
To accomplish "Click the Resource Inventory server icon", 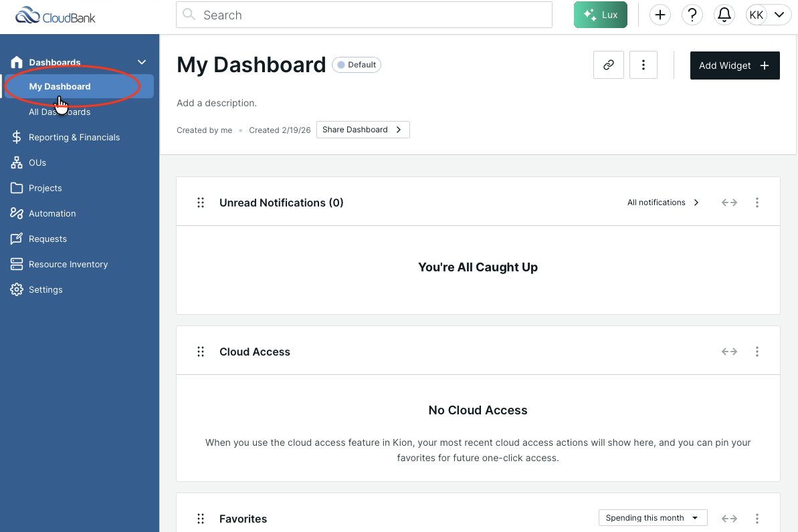I will pos(16,265).
